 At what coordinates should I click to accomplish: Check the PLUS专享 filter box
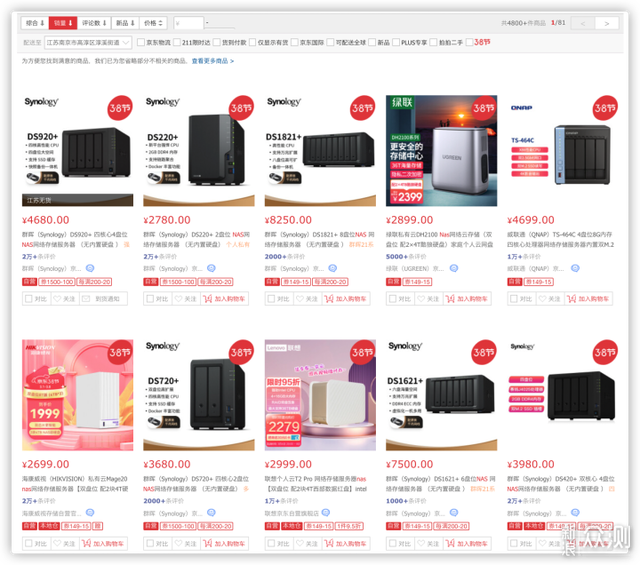[x=396, y=42]
